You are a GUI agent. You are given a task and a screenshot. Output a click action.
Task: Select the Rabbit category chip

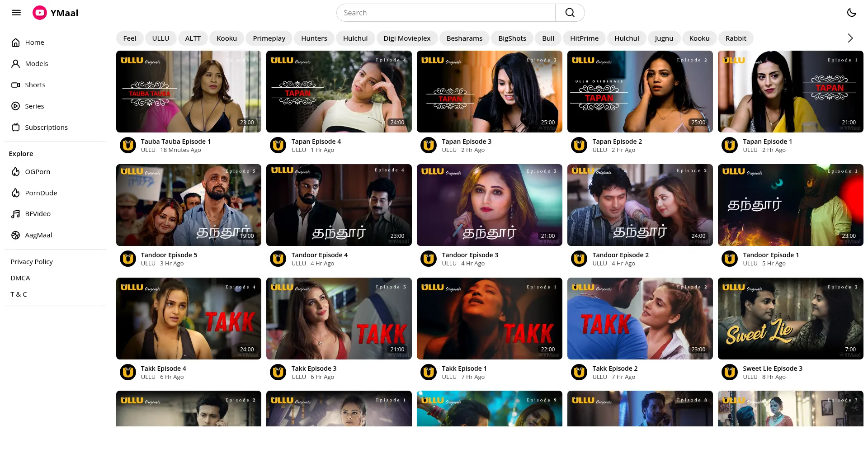point(736,38)
